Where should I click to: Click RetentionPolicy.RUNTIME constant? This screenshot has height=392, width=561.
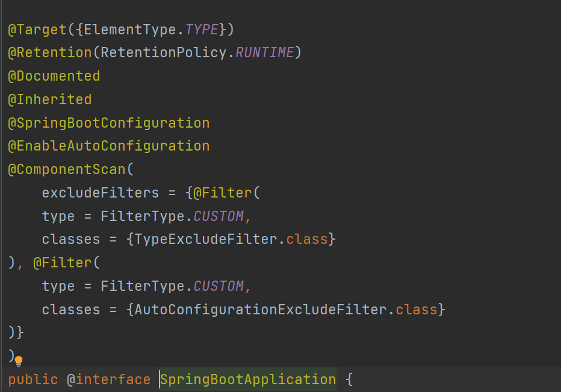pos(197,52)
